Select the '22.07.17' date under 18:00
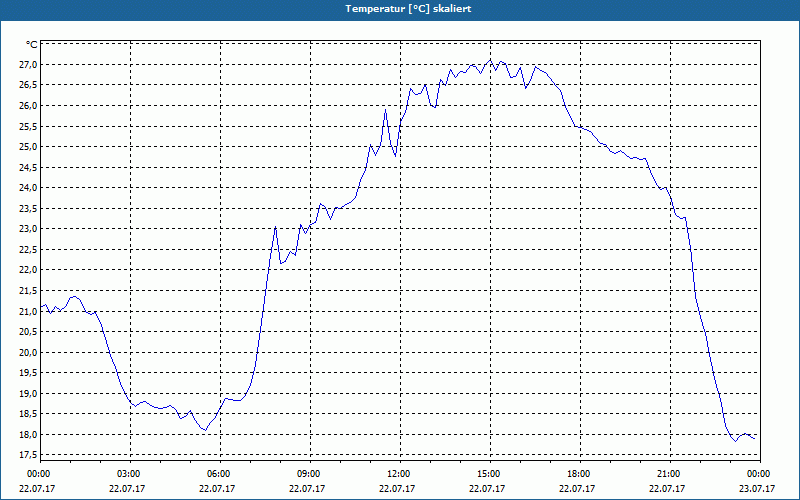 coord(577,488)
